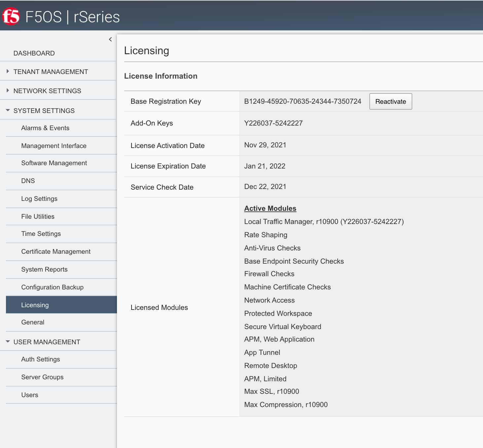Open the Users page
This screenshot has height=448, width=483.
pos(61,395)
